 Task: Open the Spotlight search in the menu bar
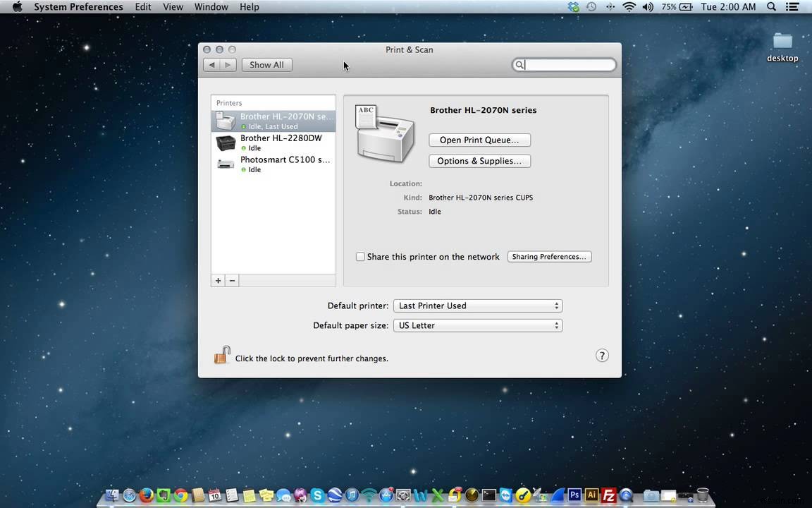(771, 6)
